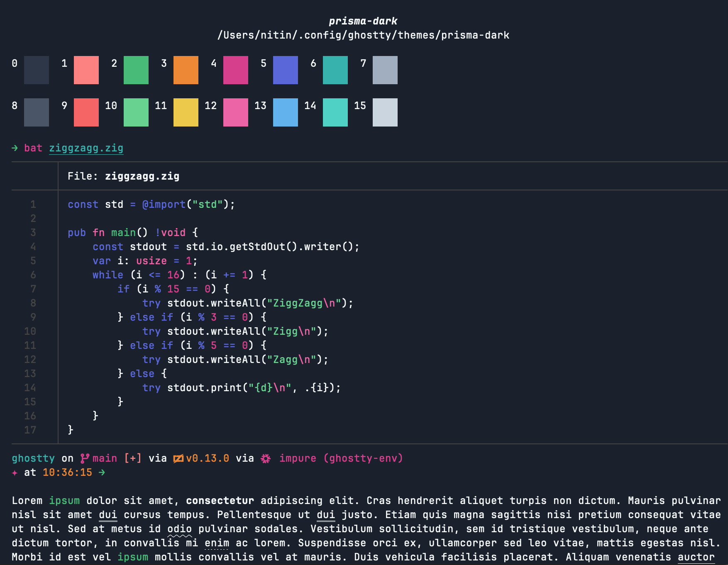Click green 'ipsum' in first Lorem line
This screenshot has width=728, height=565.
pyautogui.click(x=64, y=501)
